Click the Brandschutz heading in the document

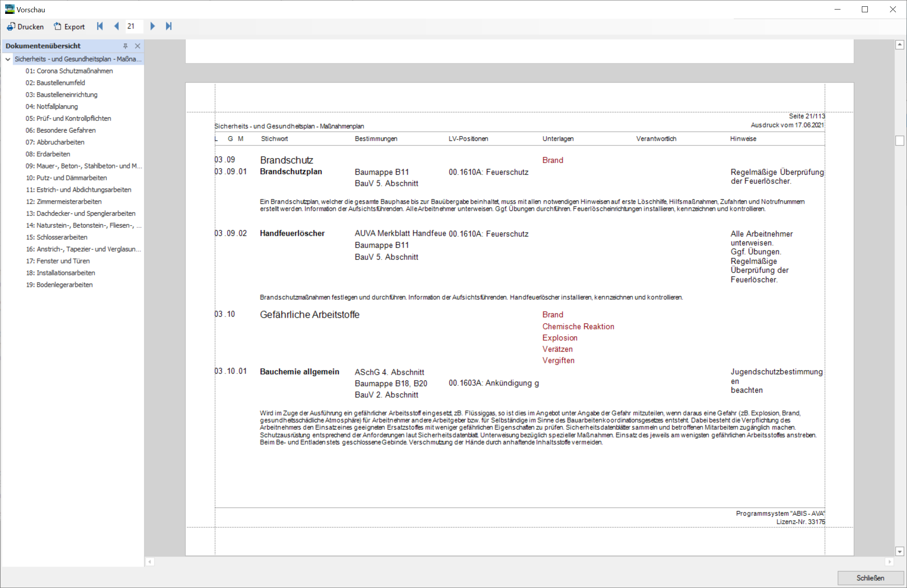pyautogui.click(x=287, y=160)
